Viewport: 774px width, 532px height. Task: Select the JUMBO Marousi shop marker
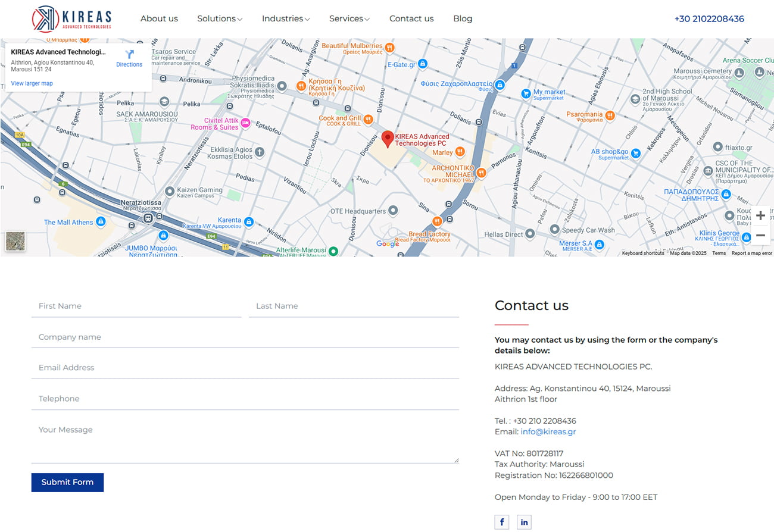click(x=163, y=236)
